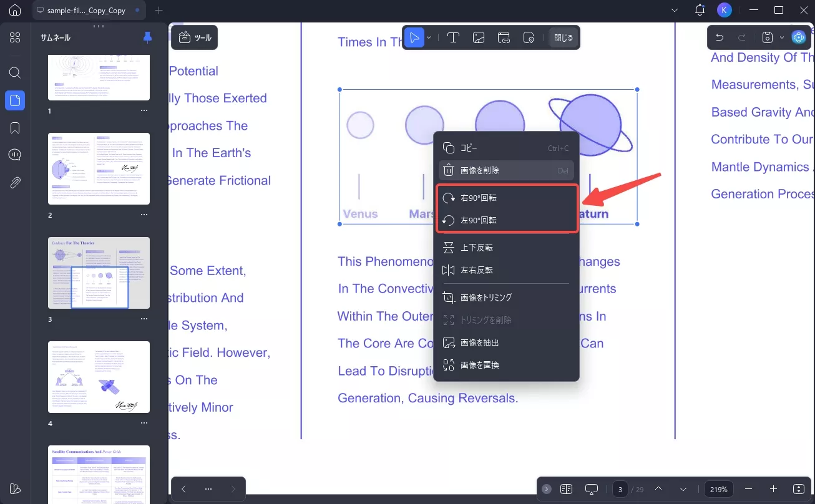This screenshot has width=815, height=504.
Task: Collapse the bottom-right navigation bar arrow
Action: 547,489
